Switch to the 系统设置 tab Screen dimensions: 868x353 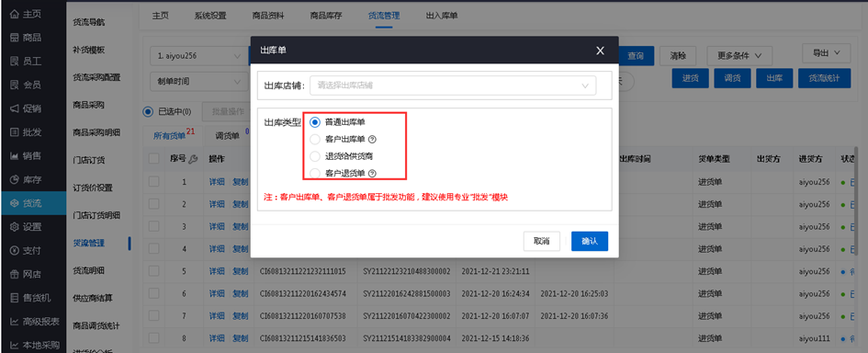pos(210,16)
